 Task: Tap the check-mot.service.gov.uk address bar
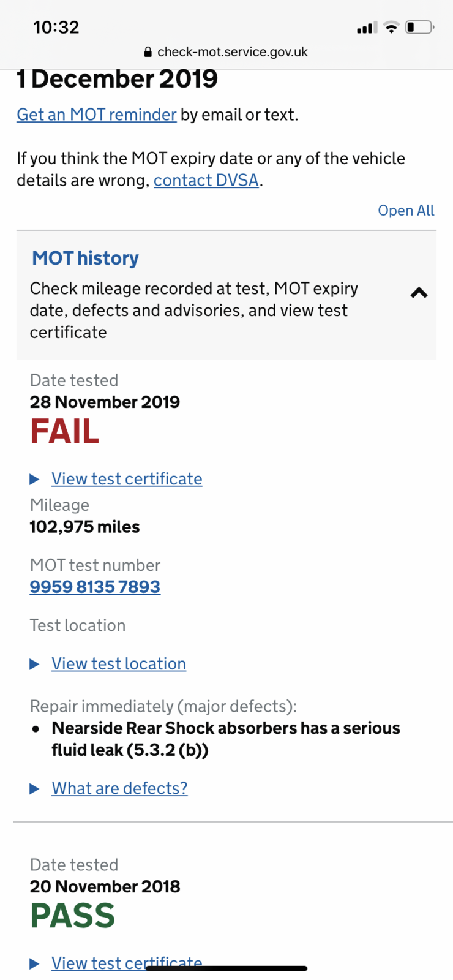click(x=226, y=52)
